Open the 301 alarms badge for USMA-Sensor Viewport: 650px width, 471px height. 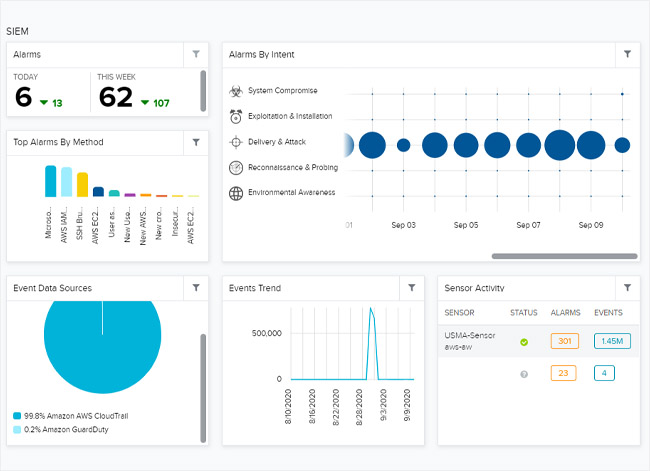point(564,342)
